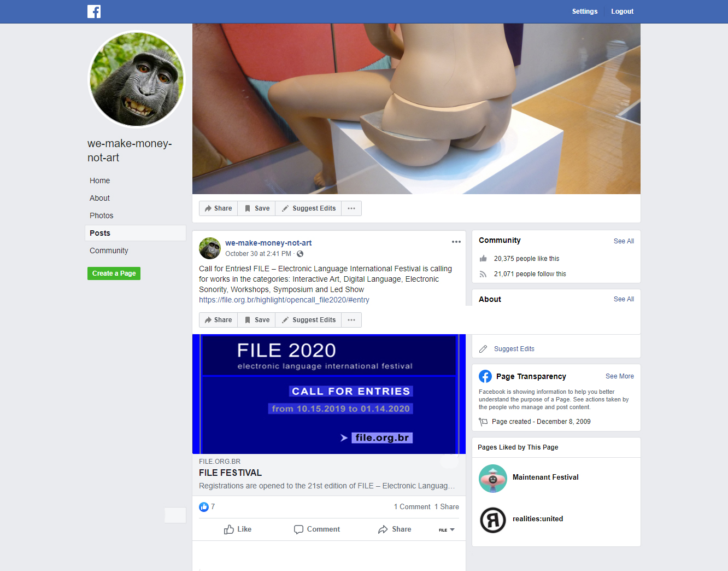
Task: Expand the FILE audience selector dropdown
Action: pyautogui.click(x=447, y=529)
